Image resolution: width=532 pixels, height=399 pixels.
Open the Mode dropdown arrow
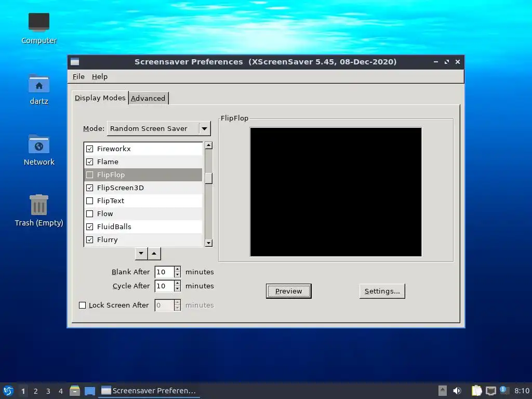204,129
